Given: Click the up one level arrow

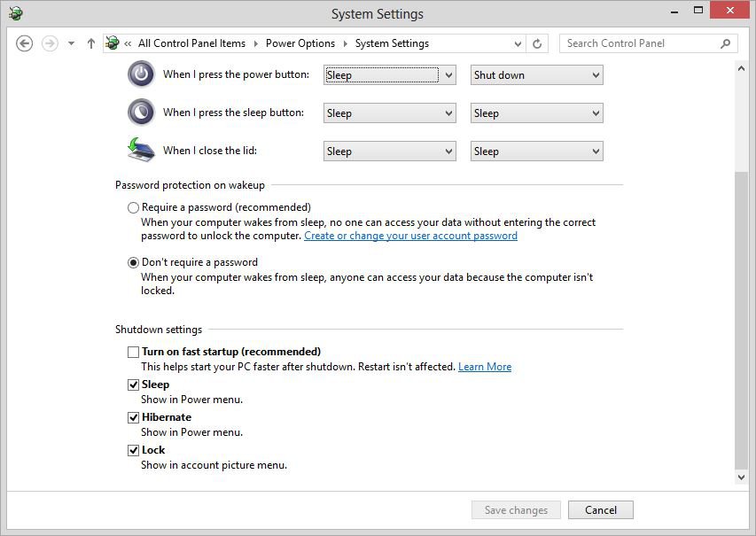Looking at the screenshot, I should click(90, 43).
